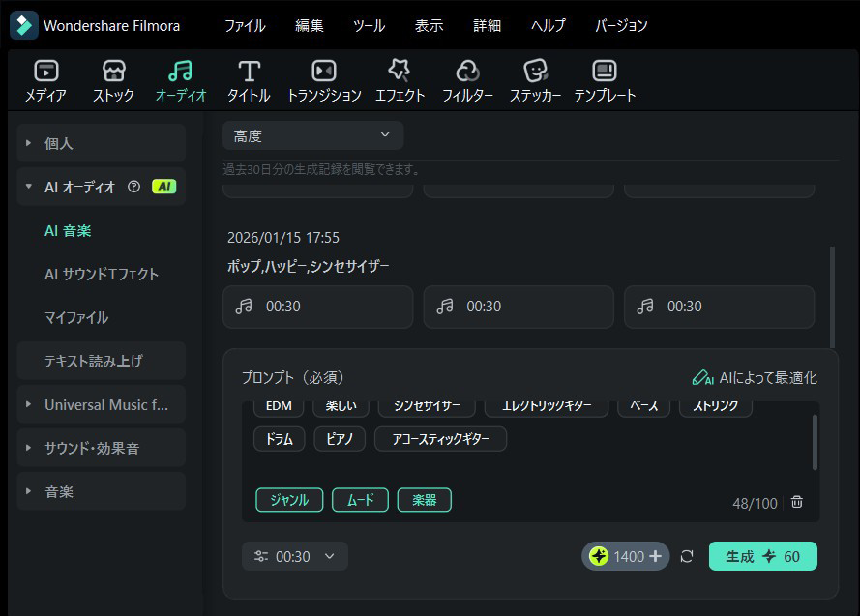This screenshot has height=616, width=860.
Task: View the テンプレート library
Action: click(x=605, y=79)
